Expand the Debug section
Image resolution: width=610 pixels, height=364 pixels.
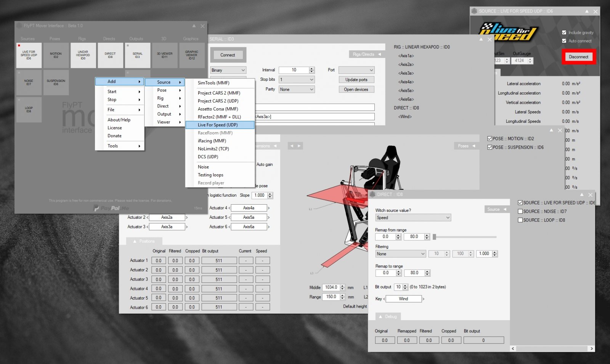click(388, 317)
